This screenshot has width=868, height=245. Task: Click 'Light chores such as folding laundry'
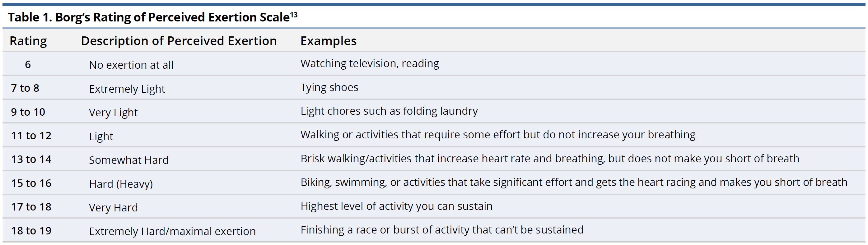[389, 111]
